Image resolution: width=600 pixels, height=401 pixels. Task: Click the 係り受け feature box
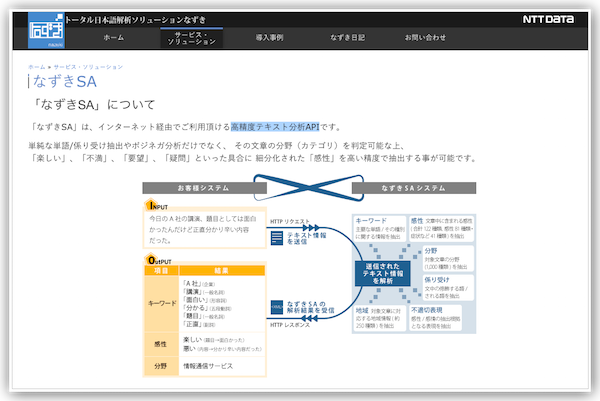coord(448,287)
